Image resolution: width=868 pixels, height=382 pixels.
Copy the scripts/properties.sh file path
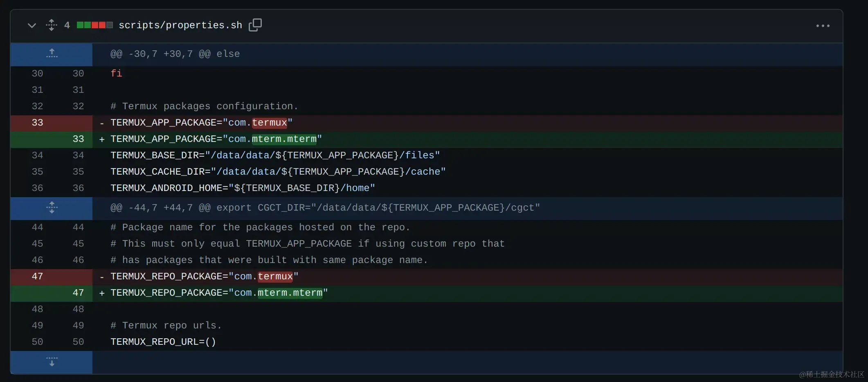point(255,25)
